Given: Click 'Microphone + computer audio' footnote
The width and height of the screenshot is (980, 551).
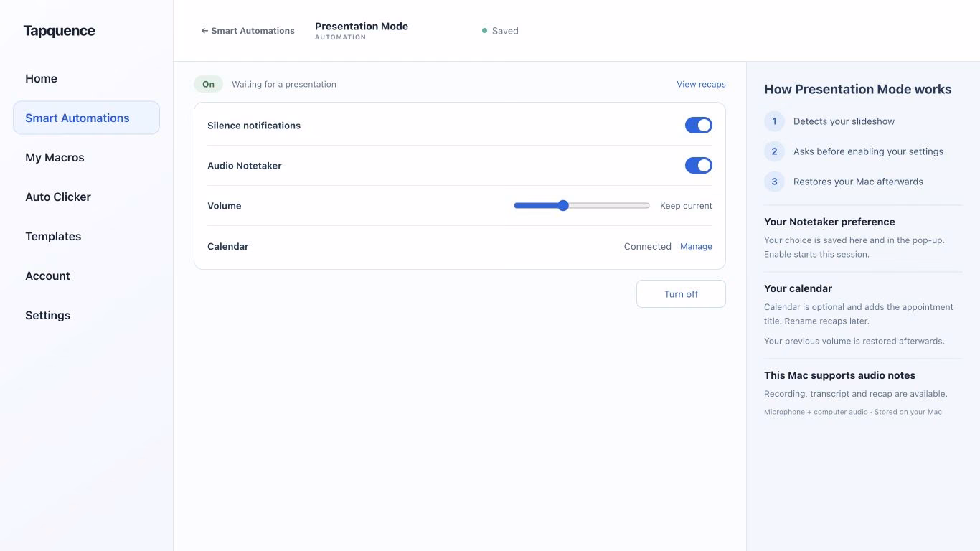Looking at the screenshot, I should pos(853,412).
